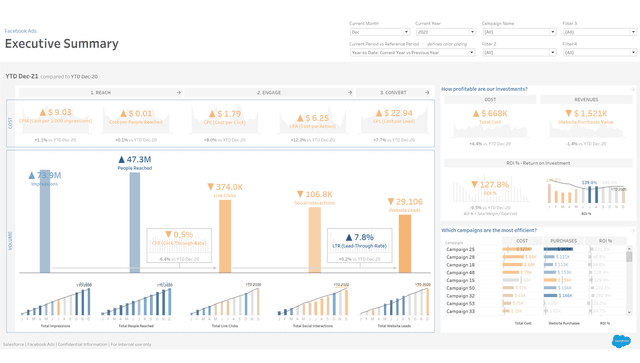Click the down triangle next to 127.8% ROI
The width and height of the screenshot is (640, 363).
(474, 185)
